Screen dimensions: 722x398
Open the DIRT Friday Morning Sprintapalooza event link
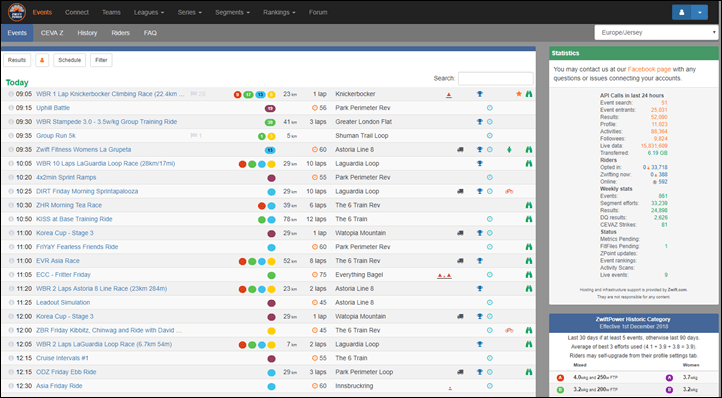pyautogui.click(x=87, y=191)
